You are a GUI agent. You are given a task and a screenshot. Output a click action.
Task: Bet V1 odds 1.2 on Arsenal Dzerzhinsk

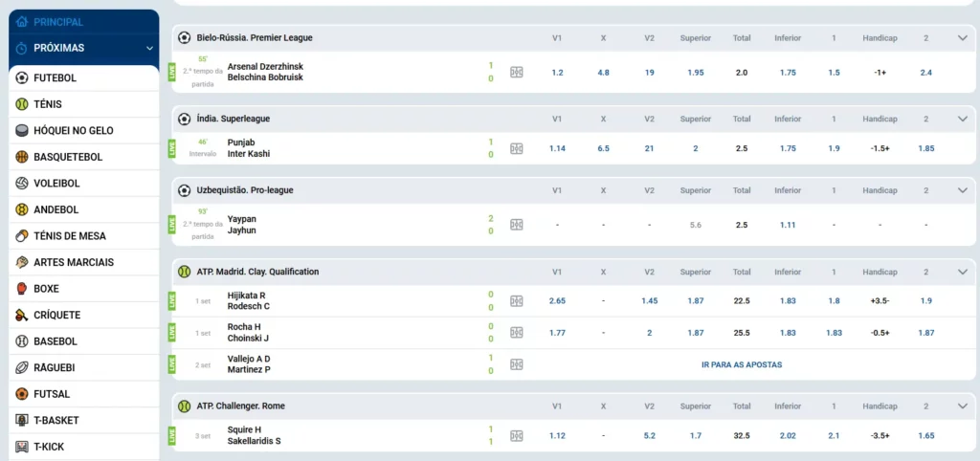(558, 73)
